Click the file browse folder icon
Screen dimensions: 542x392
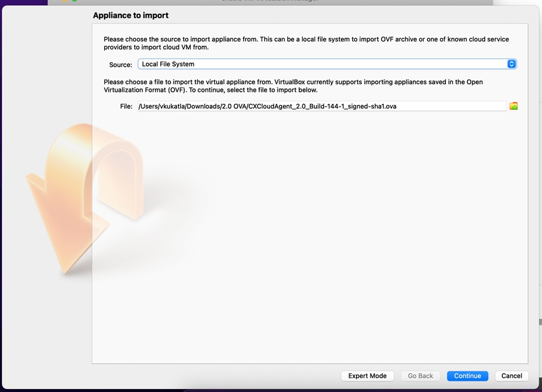coord(513,106)
